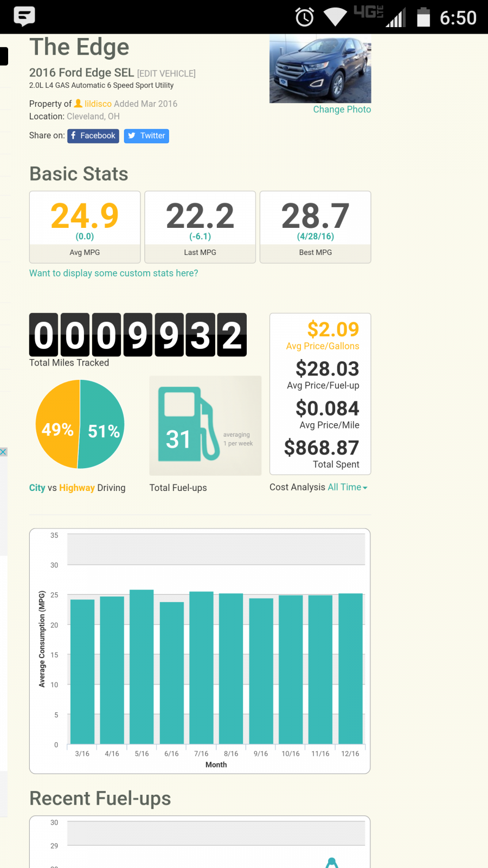Click the $0.084 Avg Price/Mile value

328,409
